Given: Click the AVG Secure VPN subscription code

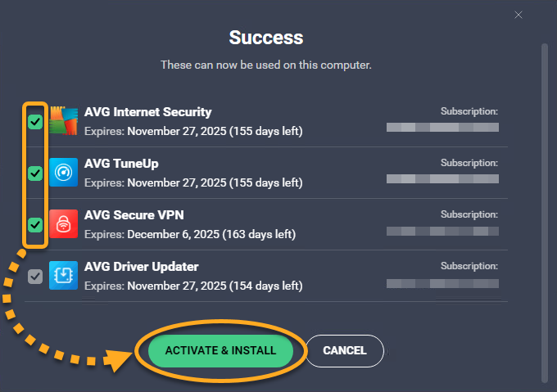Looking at the screenshot, I should tap(442, 231).
